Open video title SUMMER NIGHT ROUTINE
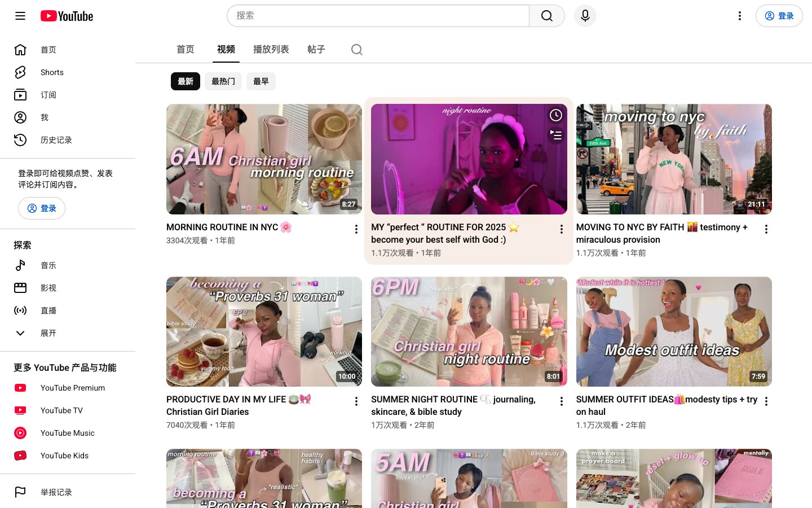The width and height of the screenshot is (812, 508). pos(453,405)
